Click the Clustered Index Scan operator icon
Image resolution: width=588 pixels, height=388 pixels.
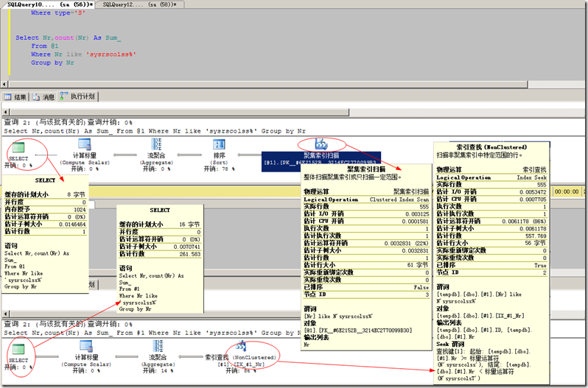click(x=321, y=143)
